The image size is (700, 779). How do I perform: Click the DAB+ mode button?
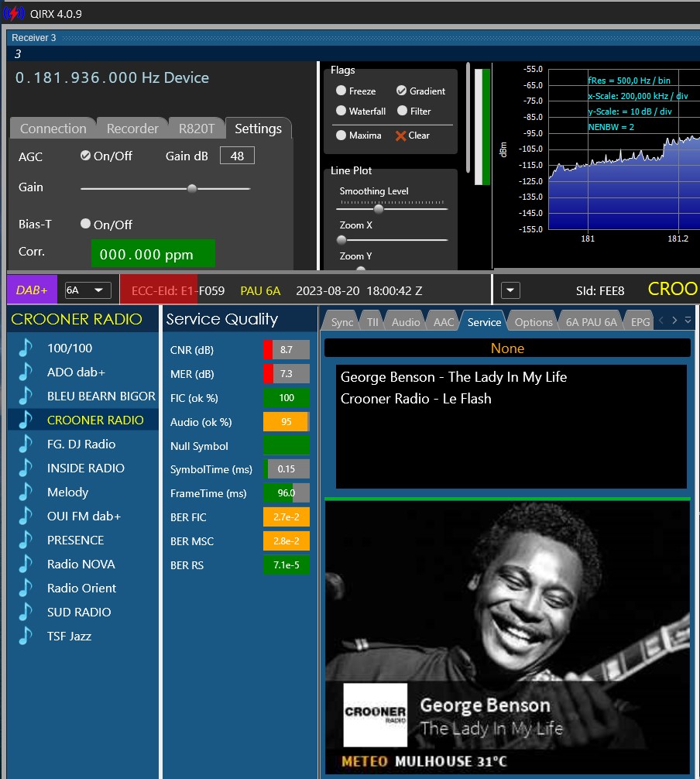coord(32,290)
